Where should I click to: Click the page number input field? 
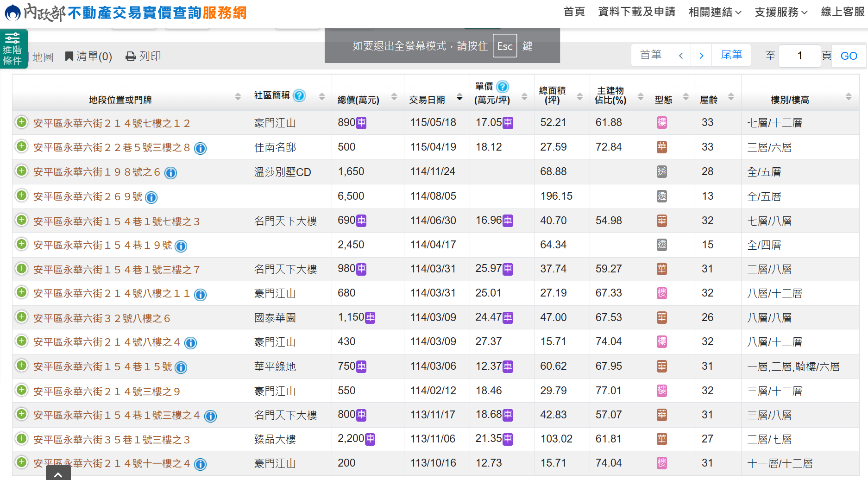point(799,56)
